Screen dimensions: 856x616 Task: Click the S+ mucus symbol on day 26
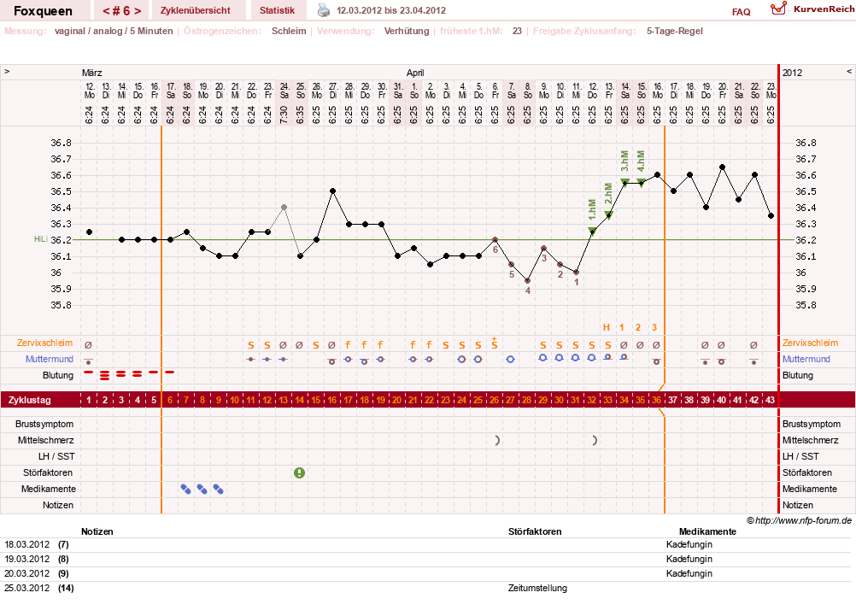pyautogui.click(x=494, y=343)
